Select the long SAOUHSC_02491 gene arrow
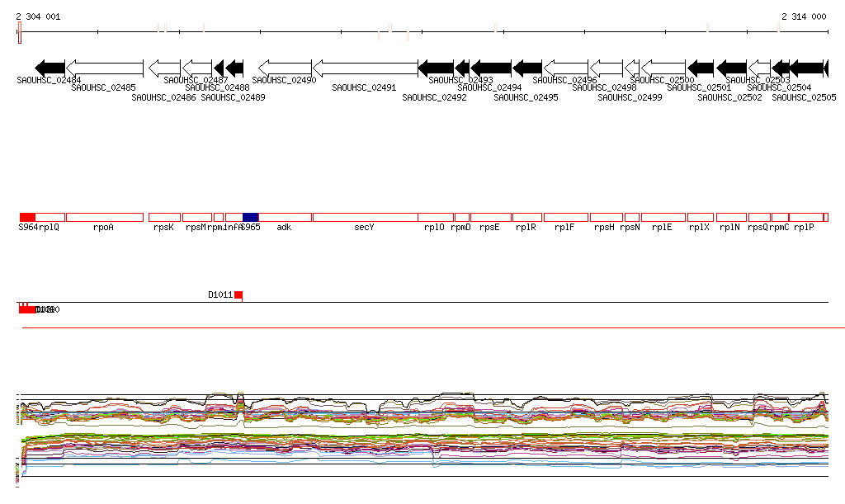The width and height of the screenshot is (845, 504). coord(366,68)
